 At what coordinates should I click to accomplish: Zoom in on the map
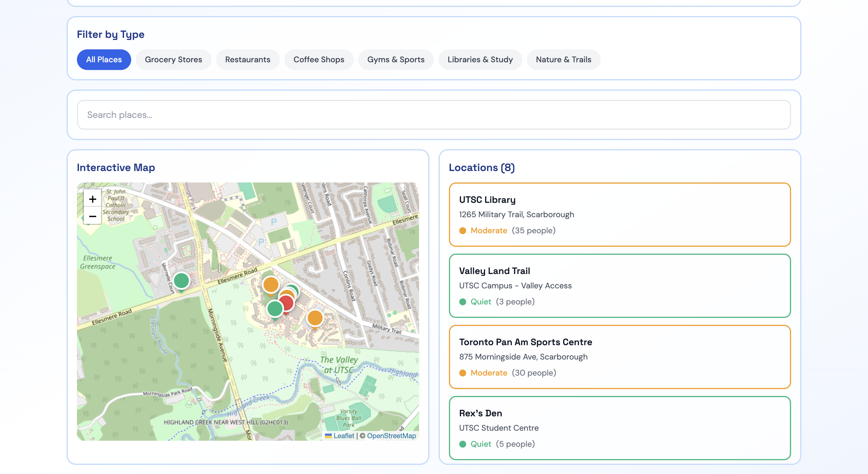(92, 199)
